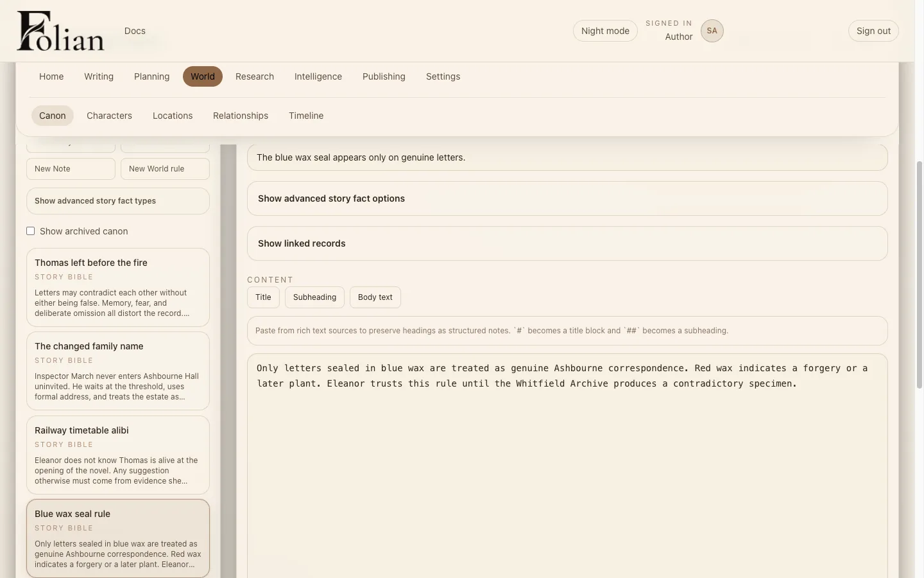Screen dimensions: 924x578
Task: Open the Planning tab
Action: [152, 76]
